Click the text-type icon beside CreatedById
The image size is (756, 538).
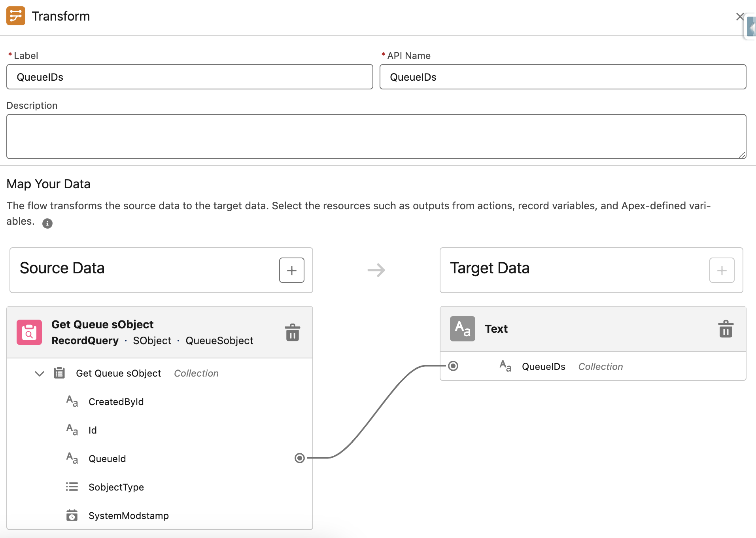[x=72, y=401]
